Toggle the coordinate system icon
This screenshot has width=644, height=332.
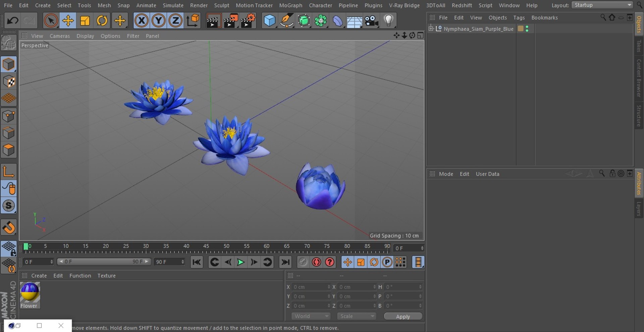(193, 21)
